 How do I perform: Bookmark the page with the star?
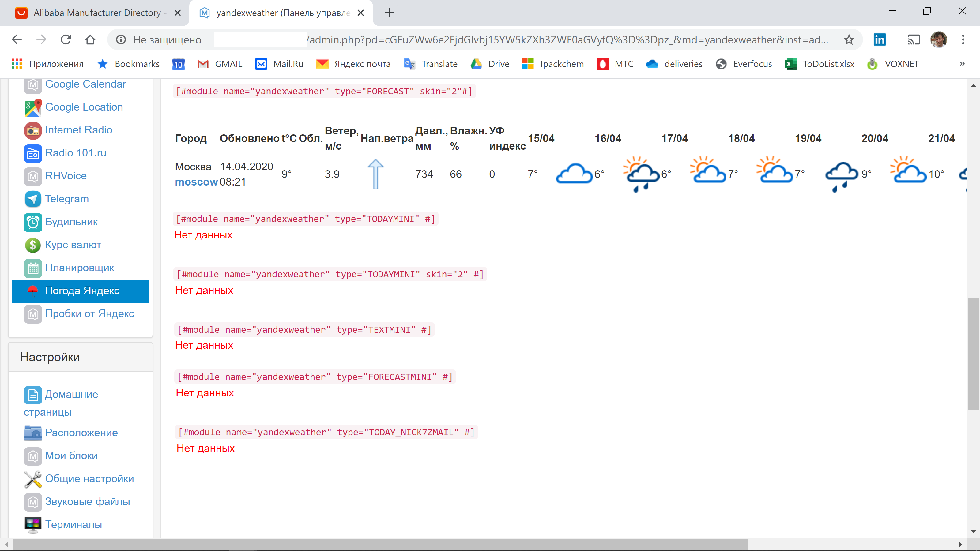pos(848,39)
